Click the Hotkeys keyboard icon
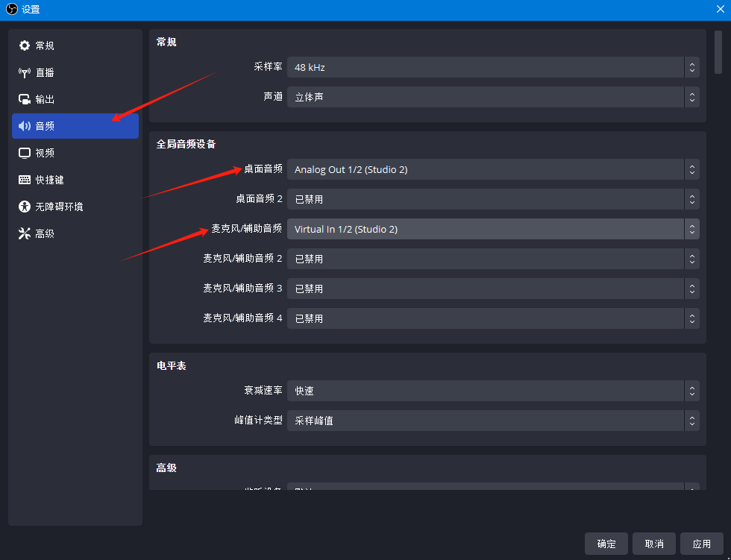The width and height of the screenshot is (731, 560). point(25,180)
